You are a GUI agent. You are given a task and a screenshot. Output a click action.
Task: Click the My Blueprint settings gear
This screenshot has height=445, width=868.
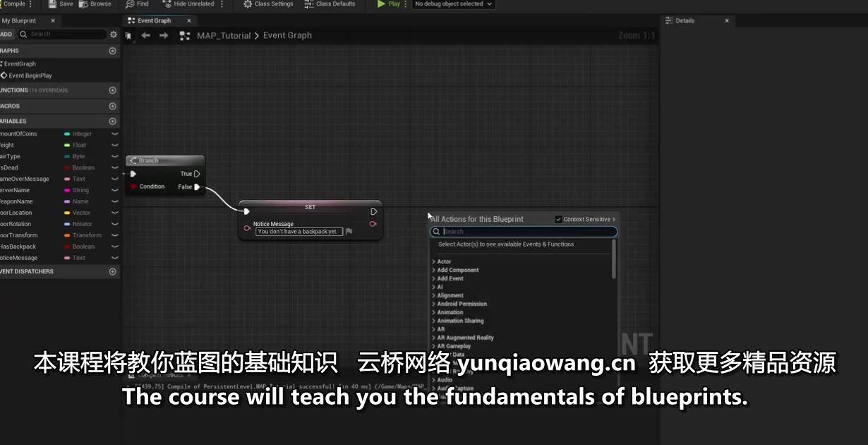[x=114, y=34]
